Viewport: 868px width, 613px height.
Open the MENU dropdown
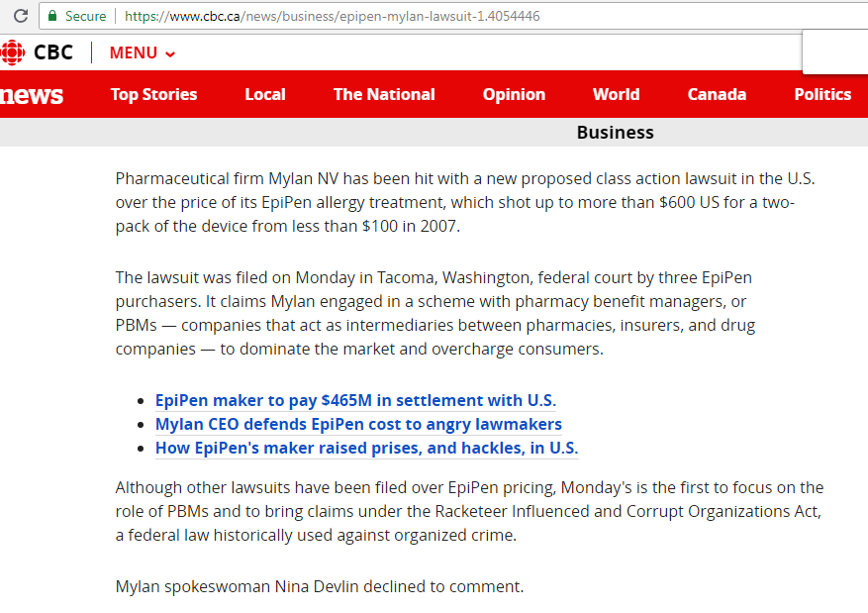pyautogui.click(x=143, y=52)
